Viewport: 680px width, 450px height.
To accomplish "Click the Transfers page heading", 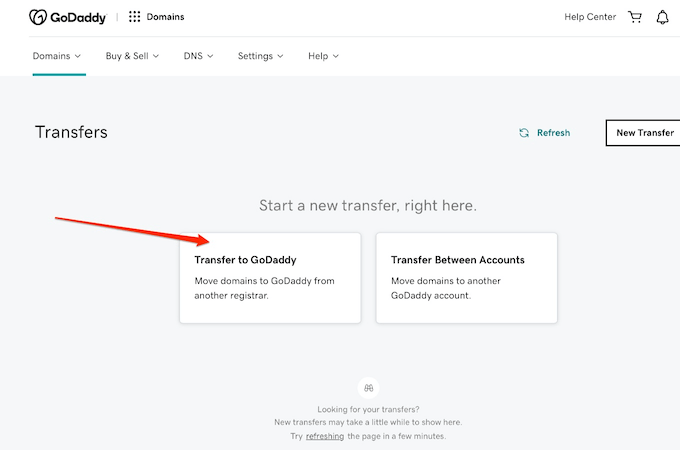I will [x=71, y=132].
